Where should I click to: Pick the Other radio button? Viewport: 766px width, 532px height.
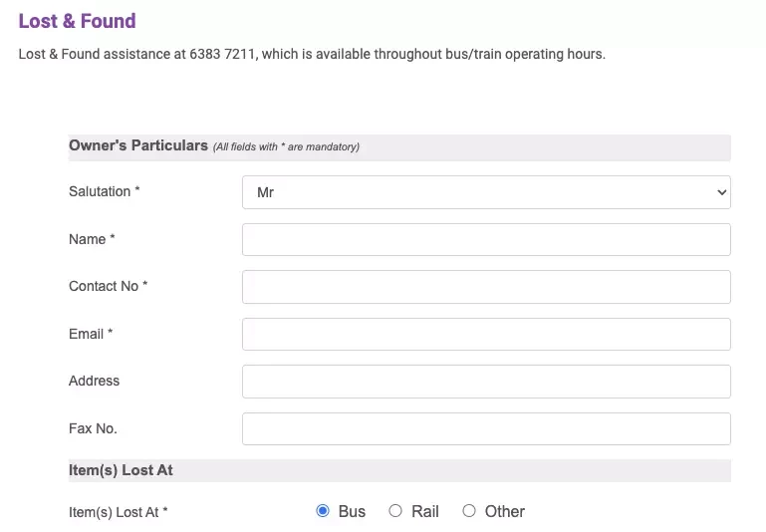tap(469, 511)
